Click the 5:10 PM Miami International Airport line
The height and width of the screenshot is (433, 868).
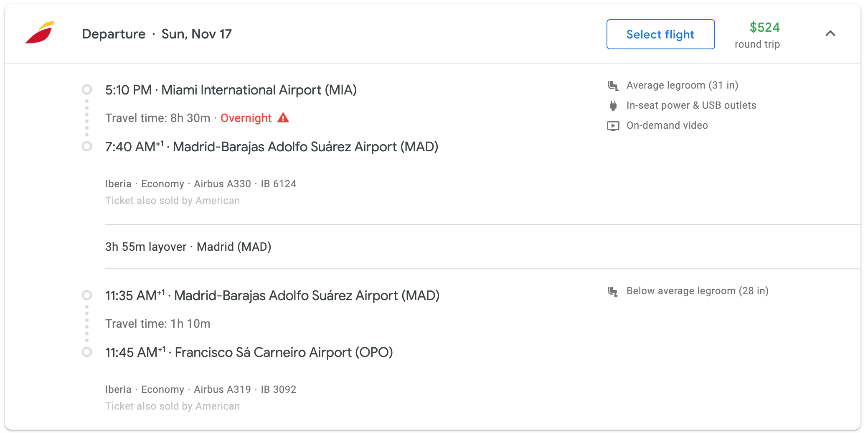(231, 90)
